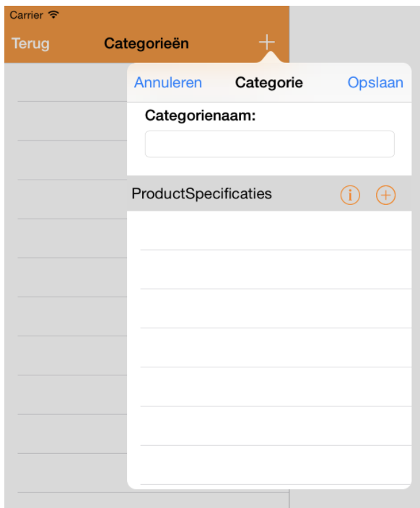420x508 pixels.
Task: Focus the Categorienaam text field
Action: 270,144
